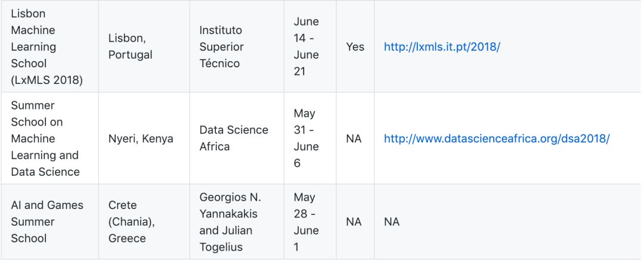Click the NA beside the May 28 dates
Viewport: 644px width, 262px height.
click(354, 222)
